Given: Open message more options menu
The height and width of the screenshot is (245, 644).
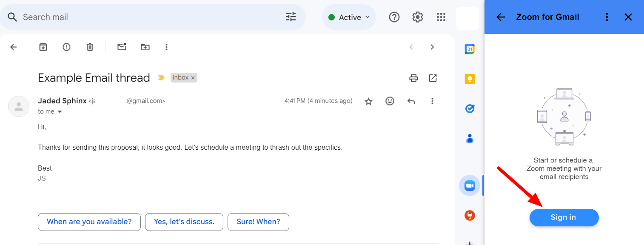Looking at the screenshot, I should tap(432, 101).
